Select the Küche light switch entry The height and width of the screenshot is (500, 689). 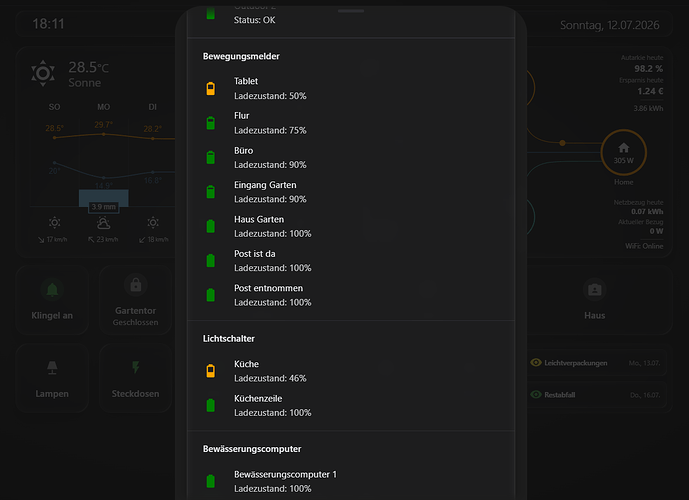[x=351, y=371]
